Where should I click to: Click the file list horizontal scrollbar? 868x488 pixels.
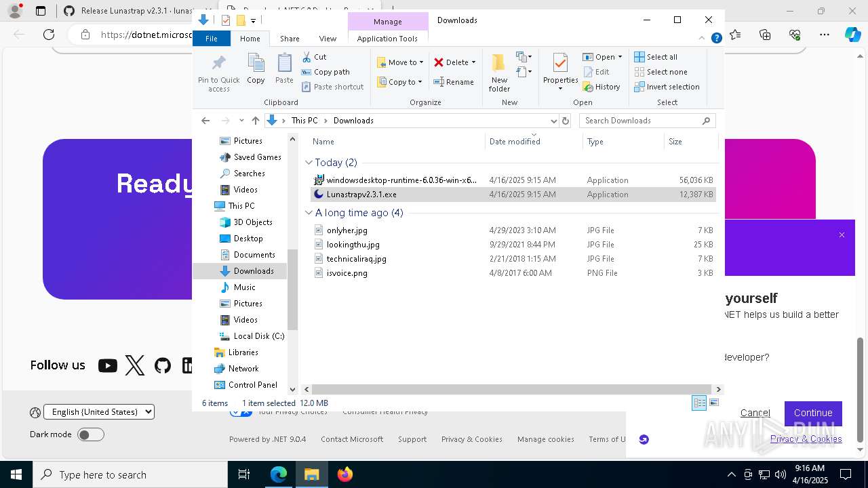point(512,390)
